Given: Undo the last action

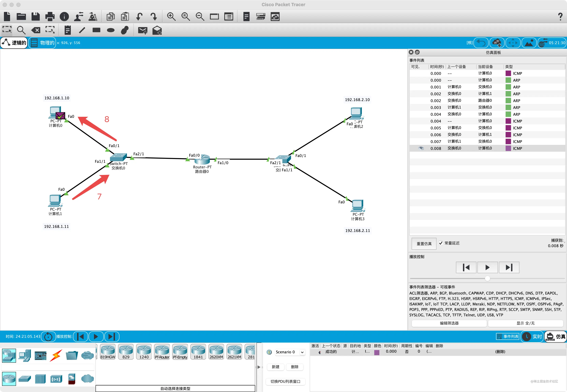Looking at the screenshot, I should 139,17.
